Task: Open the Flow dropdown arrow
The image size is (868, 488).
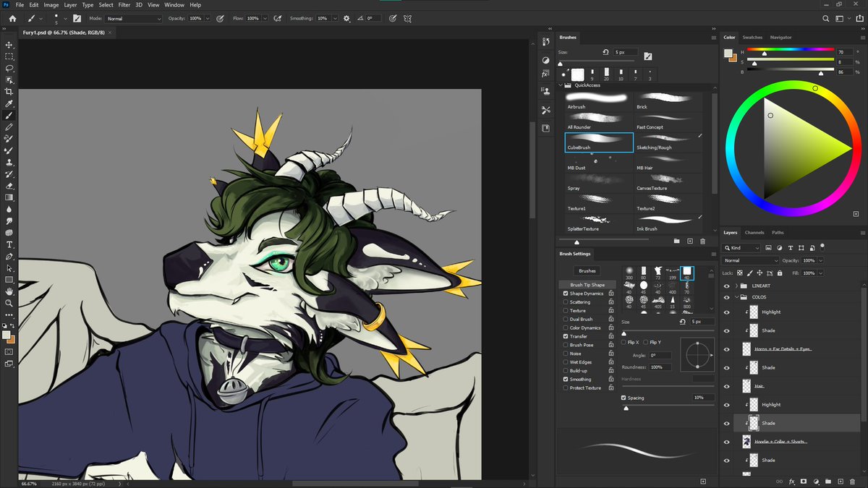Action: pyautogui.click(x=265, y=18)
